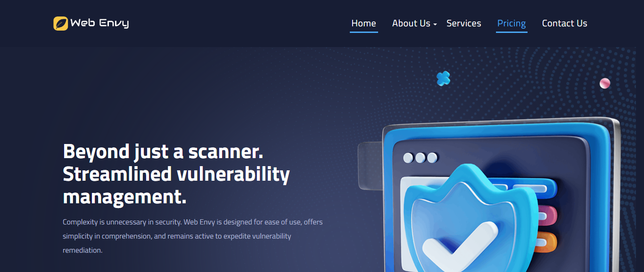Click the pink bar in the illustration
The image size is (644, 272).
click(547, 216)
